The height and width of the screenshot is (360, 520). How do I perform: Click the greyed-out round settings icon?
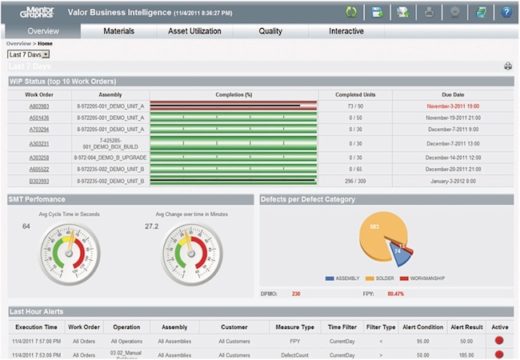[x=455, y=12]
